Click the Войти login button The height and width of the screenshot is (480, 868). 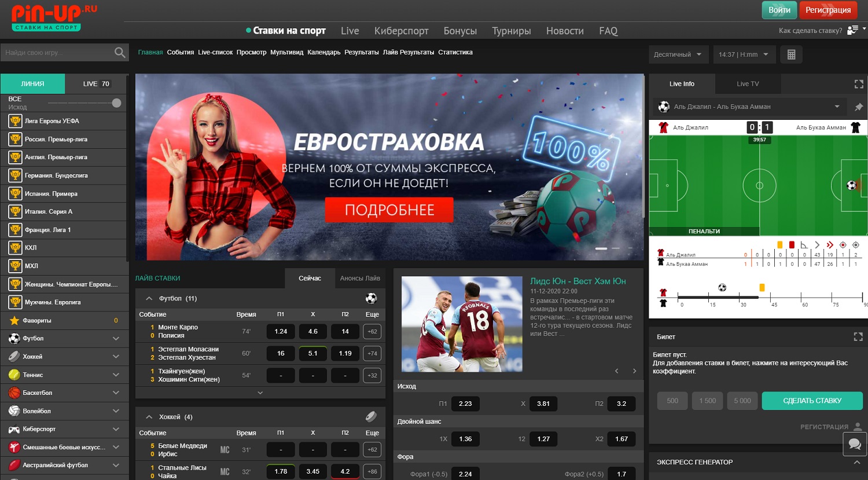coord(779,10)
